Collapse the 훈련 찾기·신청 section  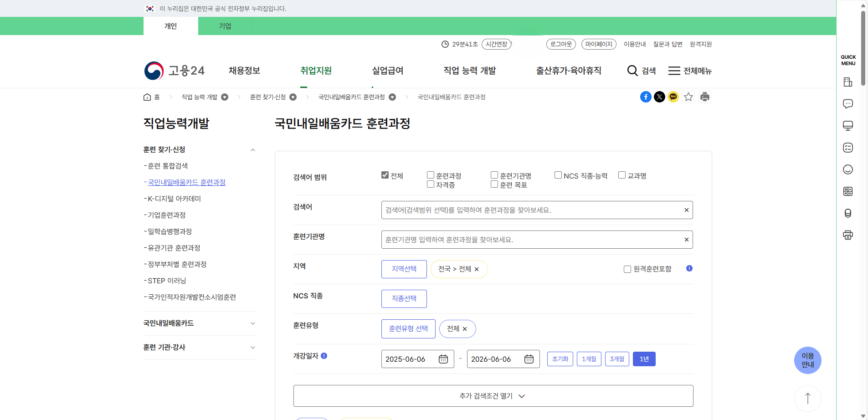252,149
